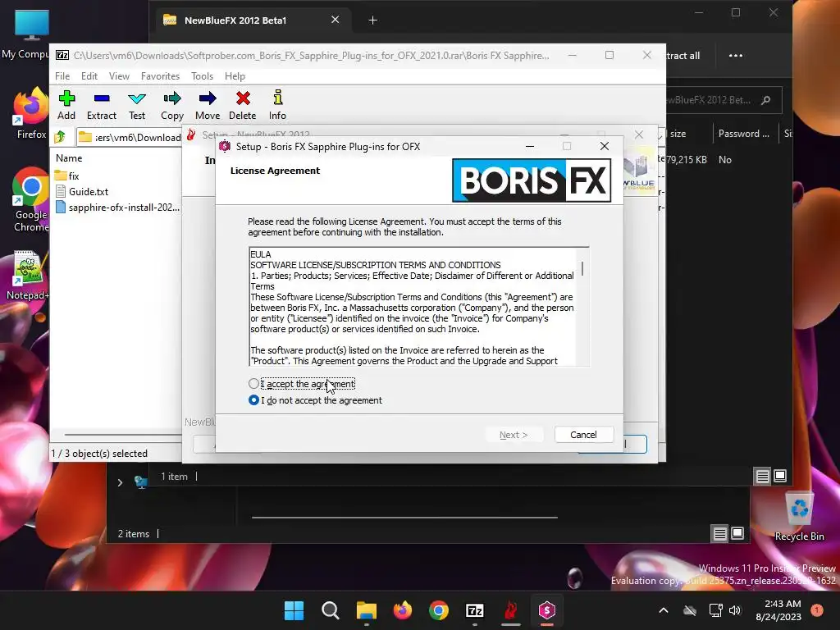Click inside the EULA text box

click(413, 307)
